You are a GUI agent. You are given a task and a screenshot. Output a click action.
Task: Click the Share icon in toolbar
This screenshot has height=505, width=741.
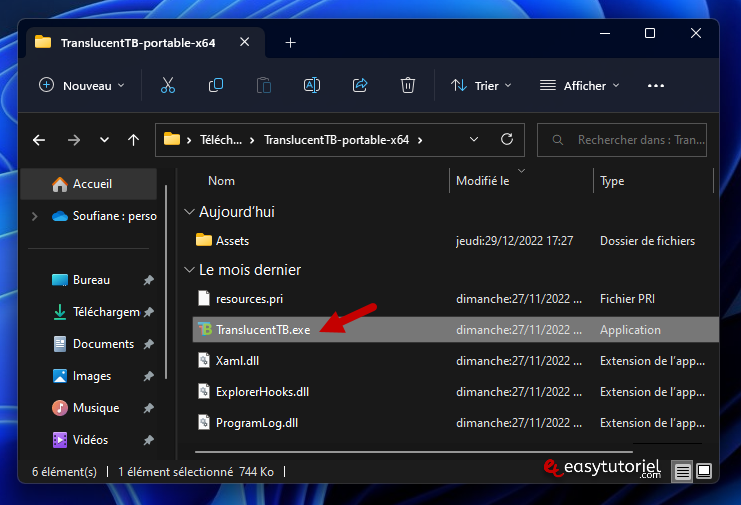(360, 86)
